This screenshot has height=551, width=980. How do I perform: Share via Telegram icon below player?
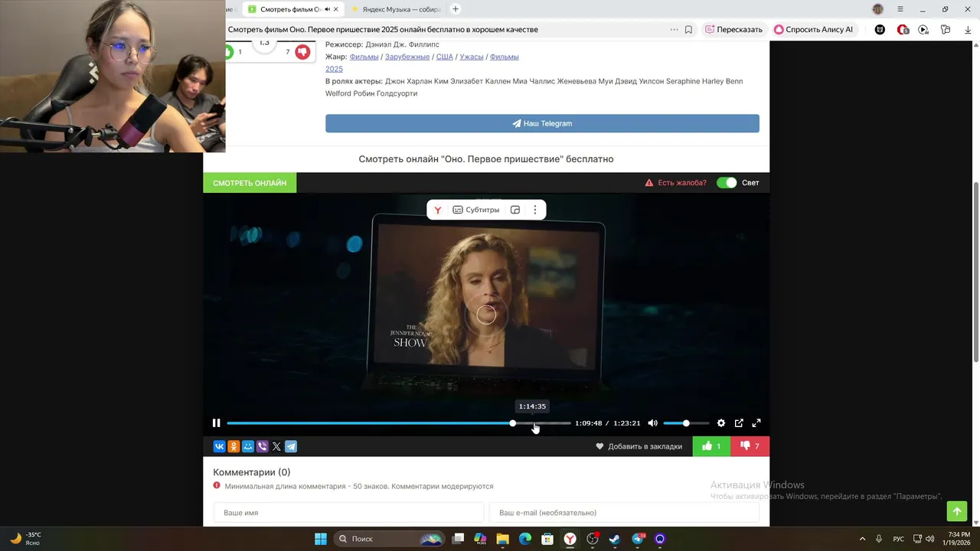click(x=291, y=446)
